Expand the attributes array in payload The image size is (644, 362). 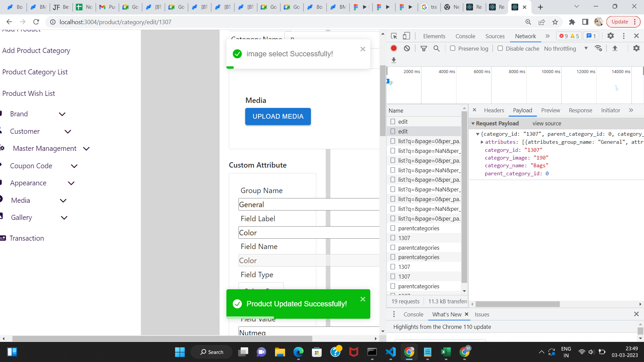point(482,142)
